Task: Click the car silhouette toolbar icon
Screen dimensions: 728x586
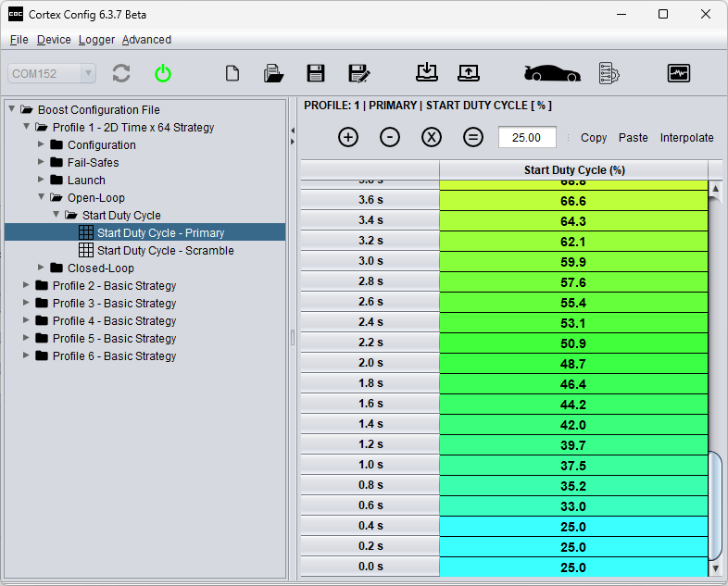Action: coord(552,74)
